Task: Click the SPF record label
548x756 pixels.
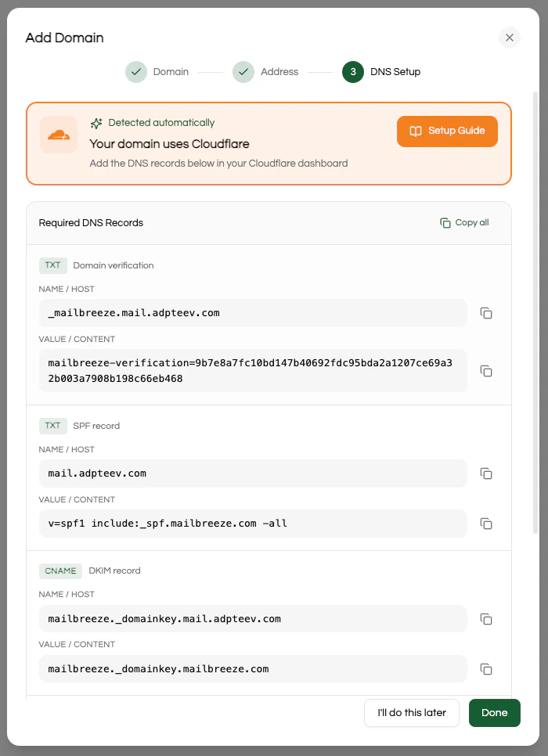Action: point(96,427)
